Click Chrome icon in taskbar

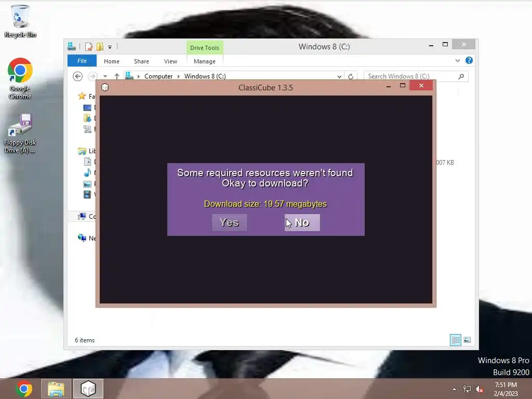tap(24, 389)
